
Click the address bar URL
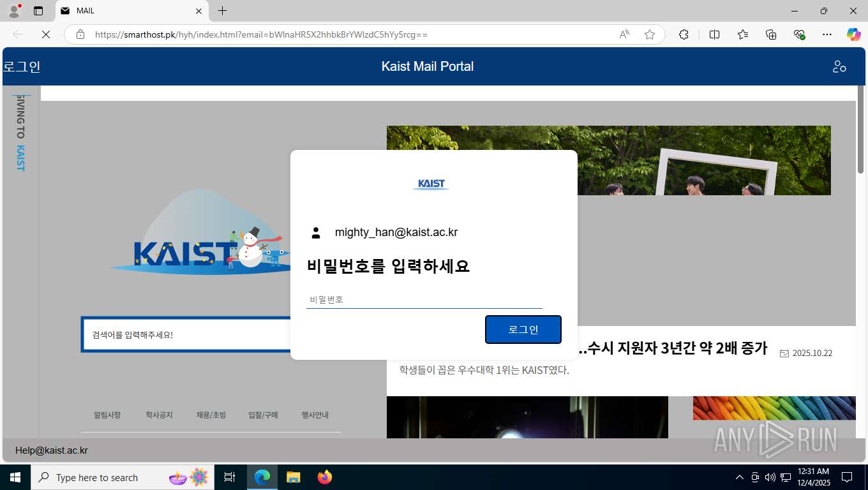point(261,34)
